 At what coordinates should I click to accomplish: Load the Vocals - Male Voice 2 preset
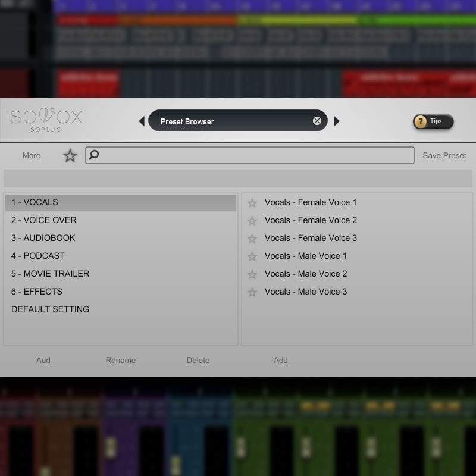click(306, 274)
